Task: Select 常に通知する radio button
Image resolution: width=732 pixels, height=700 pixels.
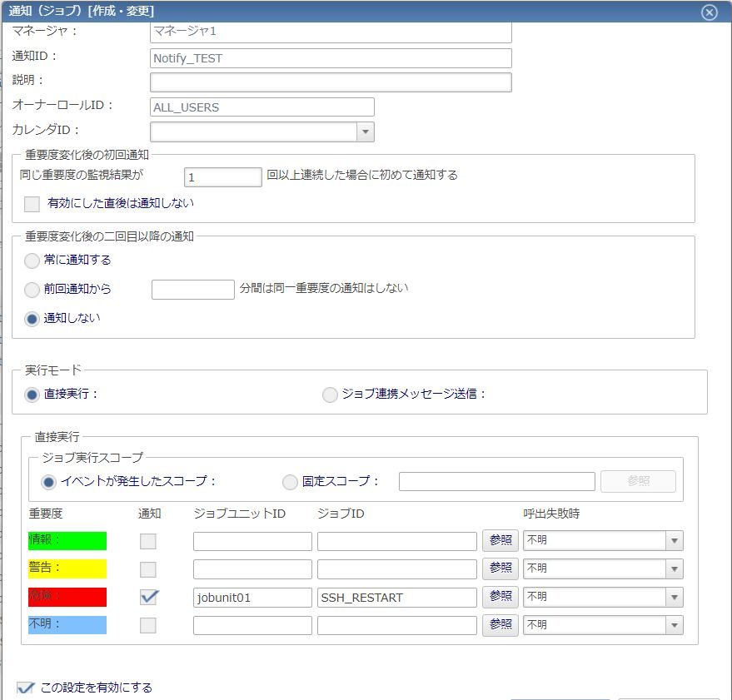Action: pyautogui.click(x=32, y=261)
